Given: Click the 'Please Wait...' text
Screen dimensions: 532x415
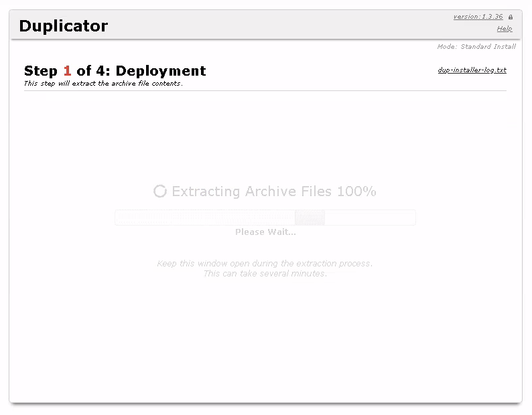Looking at the screenshot, I should click(x=265, y=232).
